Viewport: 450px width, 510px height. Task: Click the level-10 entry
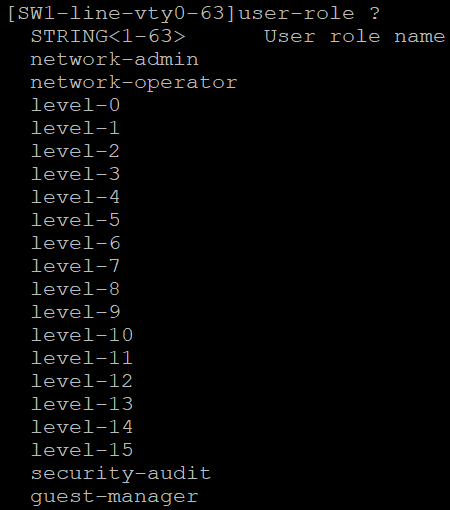pyautogui.click(x=82, y=335)
